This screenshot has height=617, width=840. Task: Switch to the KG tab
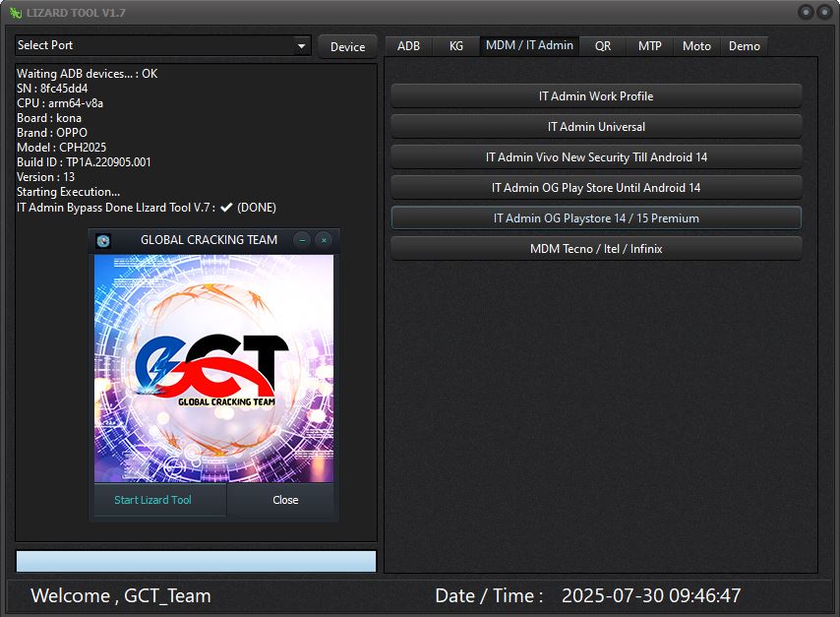click(455, 46)
